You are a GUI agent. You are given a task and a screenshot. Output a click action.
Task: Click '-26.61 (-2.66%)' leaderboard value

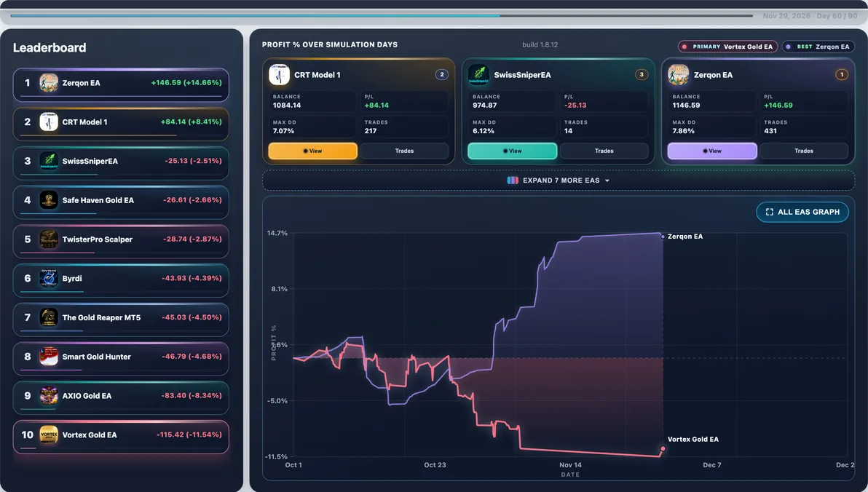(x=192, y=200)
